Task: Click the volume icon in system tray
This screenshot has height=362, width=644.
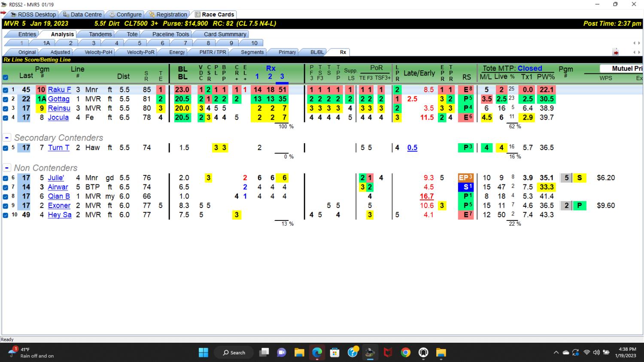Action: pos(596,353)
